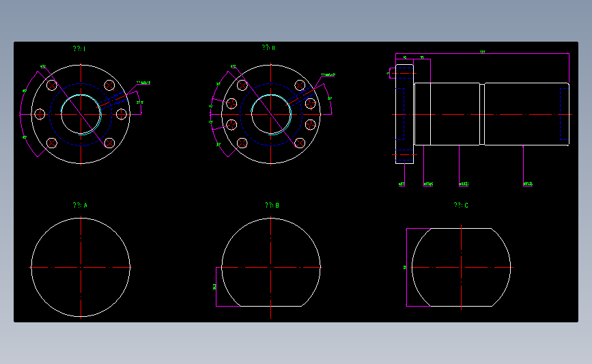
Task: Pick the topmost left bolt hole in view II
Action: point(242,85)
